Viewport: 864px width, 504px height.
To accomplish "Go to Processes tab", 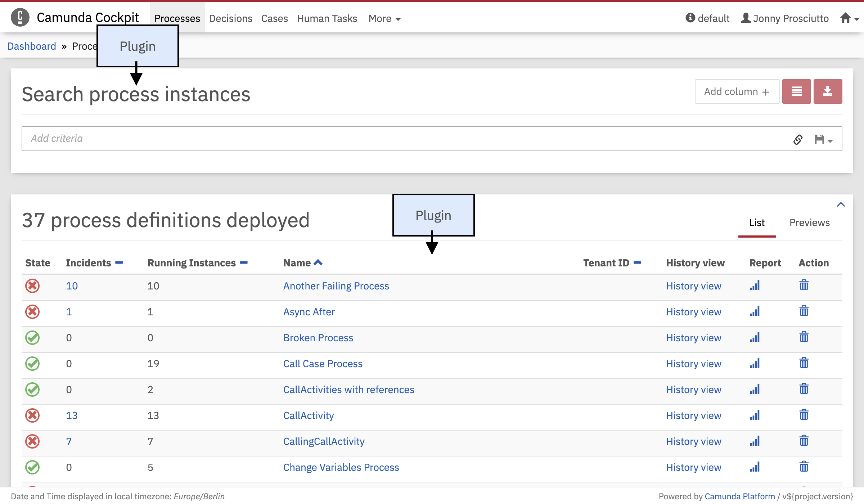I will tap(177, 18).
